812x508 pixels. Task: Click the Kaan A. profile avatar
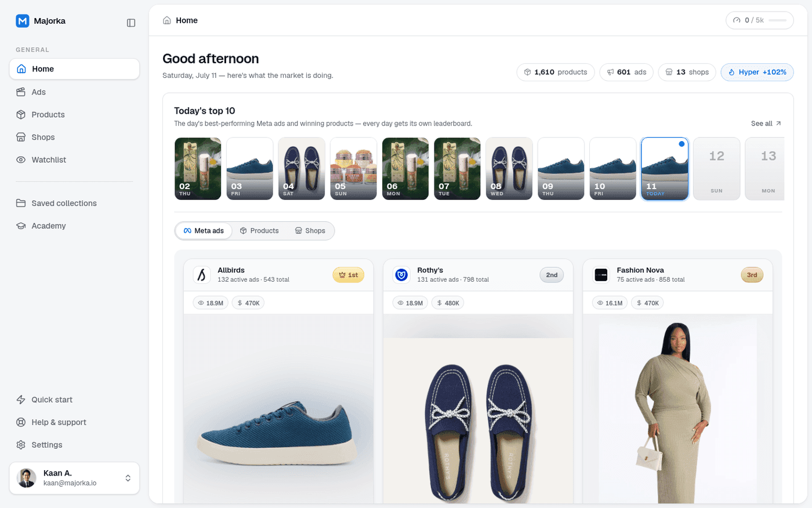pyautogui.click(x=27, y=478)
